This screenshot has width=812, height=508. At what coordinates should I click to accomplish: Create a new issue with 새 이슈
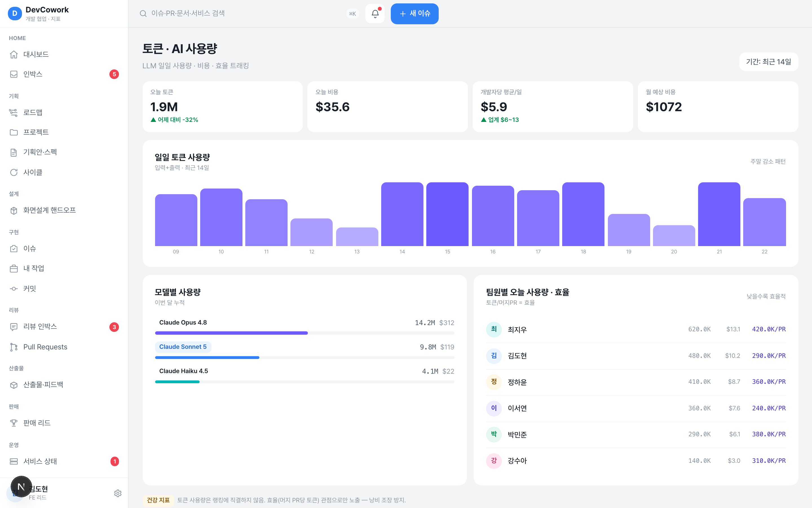[x=414, y=14]
